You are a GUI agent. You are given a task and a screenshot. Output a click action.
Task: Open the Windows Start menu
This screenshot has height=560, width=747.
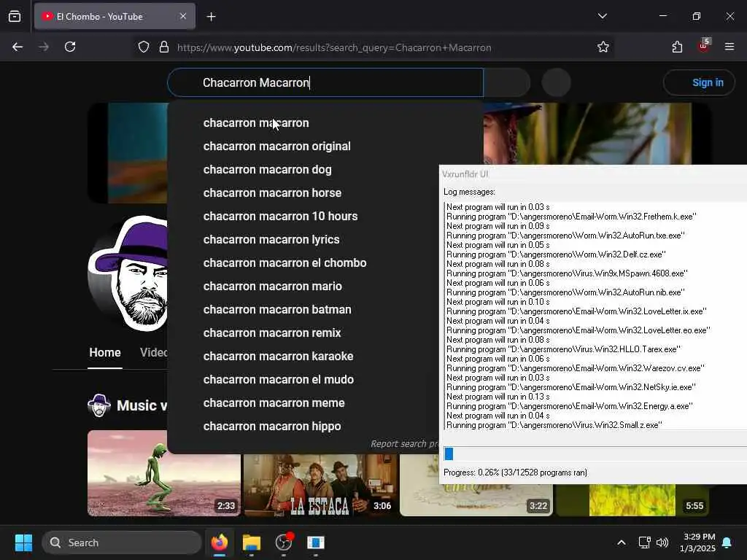[23, 542]
